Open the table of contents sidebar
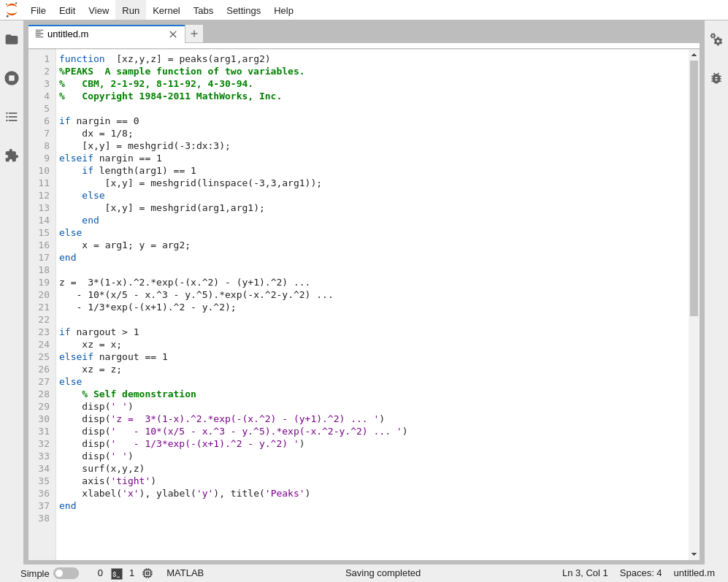Image resolution: width=728 pixels, height=582 pixels. 12,117
